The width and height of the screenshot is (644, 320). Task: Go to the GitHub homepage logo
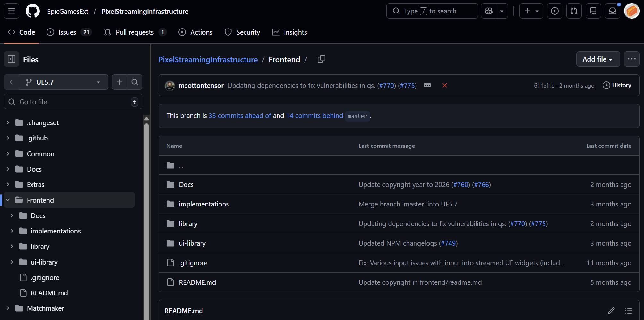pos(33,11)
